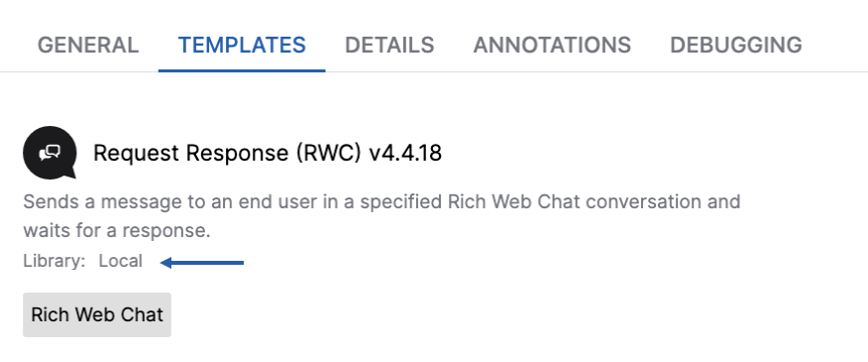Open the GENERAL tab
This screenshot has width=868, height=362.
pos(88,45)
